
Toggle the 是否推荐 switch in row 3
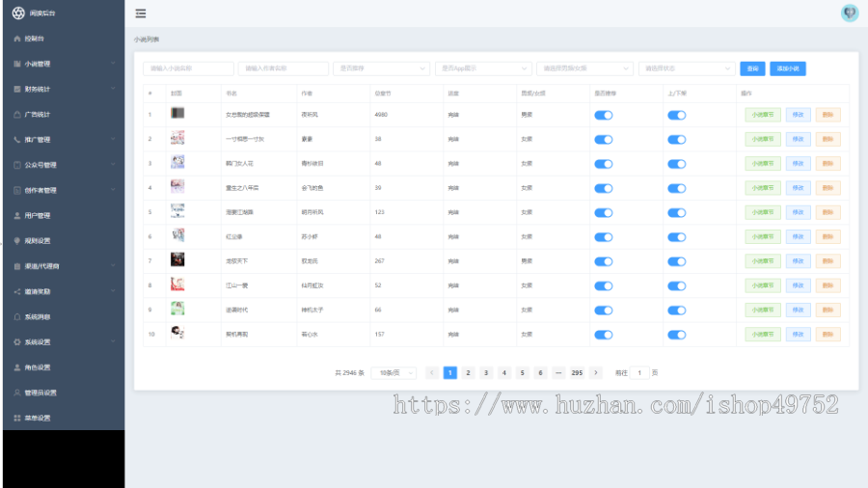point(604,164)
